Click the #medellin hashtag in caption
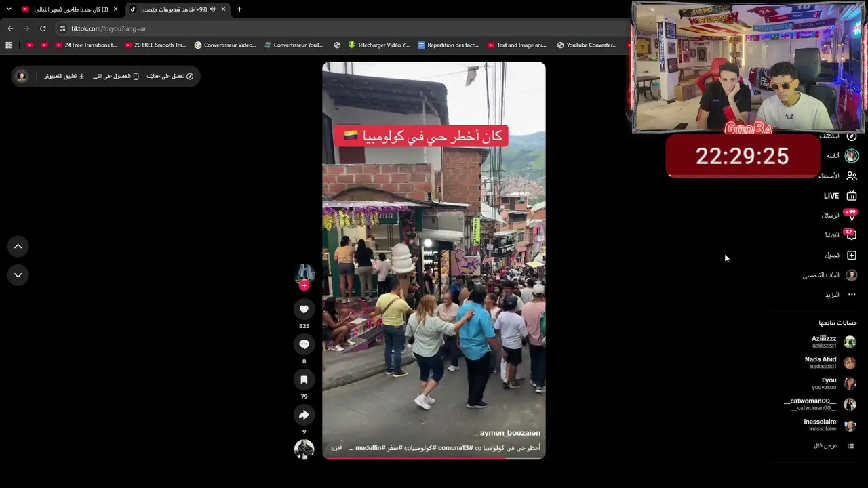The width and height of the screenshot is (868, 488). 370,448
